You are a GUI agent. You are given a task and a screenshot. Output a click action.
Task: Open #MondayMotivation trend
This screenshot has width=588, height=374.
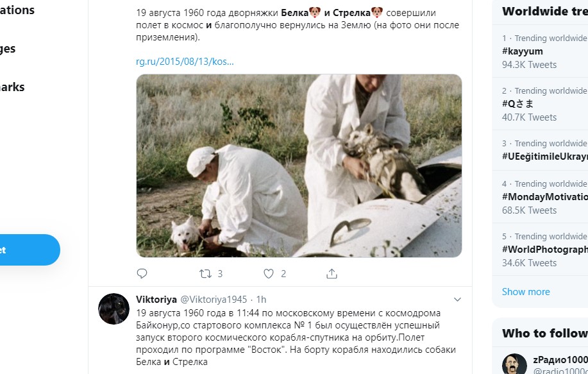tap(545, 196)
